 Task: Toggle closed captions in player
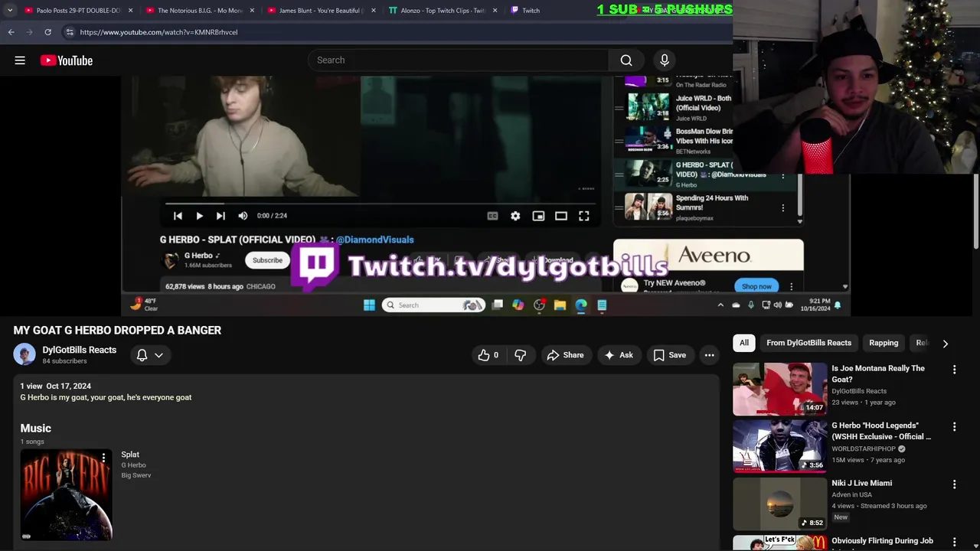click(492, 217)
